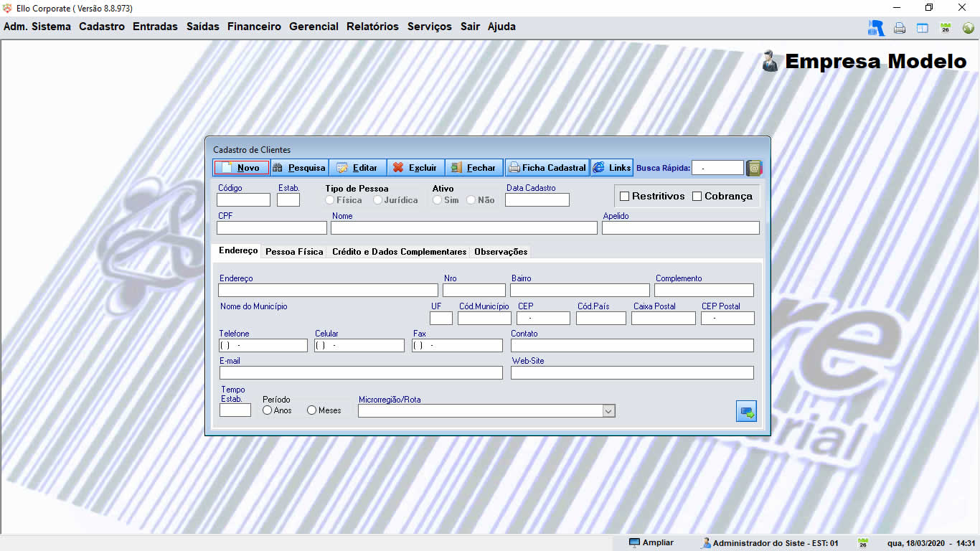
Task: Click the UF input field
Action: (441, 318)
